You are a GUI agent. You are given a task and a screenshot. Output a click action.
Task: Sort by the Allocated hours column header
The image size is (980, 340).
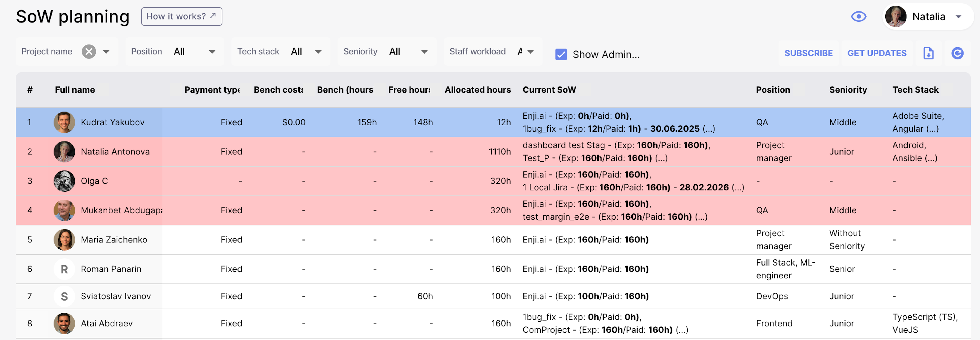(478, 90)
